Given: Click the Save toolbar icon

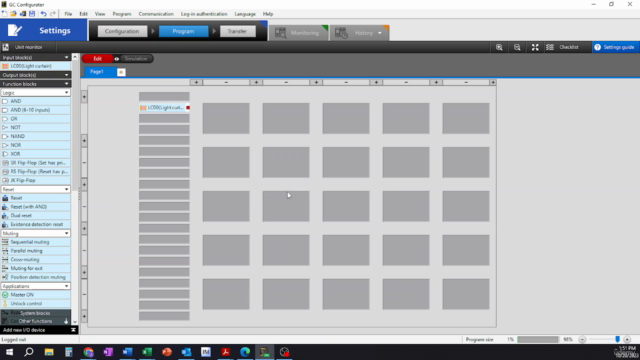Looking at the screenshot, I should [x=32, y=14].
